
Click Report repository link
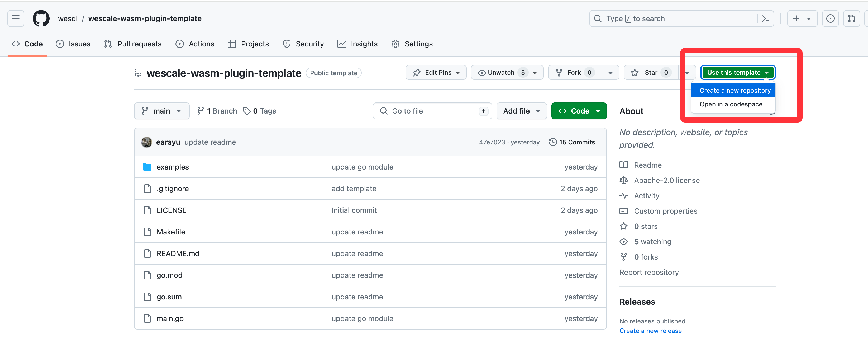(649, 272)
